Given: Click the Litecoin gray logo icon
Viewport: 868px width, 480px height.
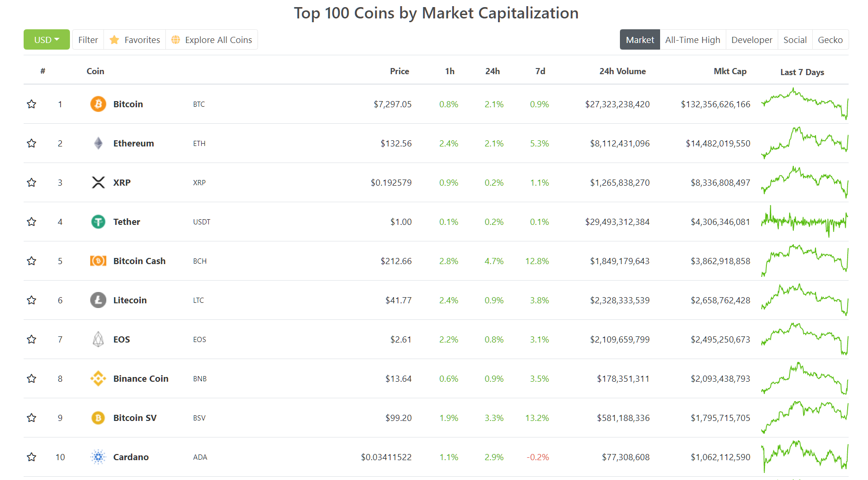Looking at the screenshot, I should [x=98, y=300].
